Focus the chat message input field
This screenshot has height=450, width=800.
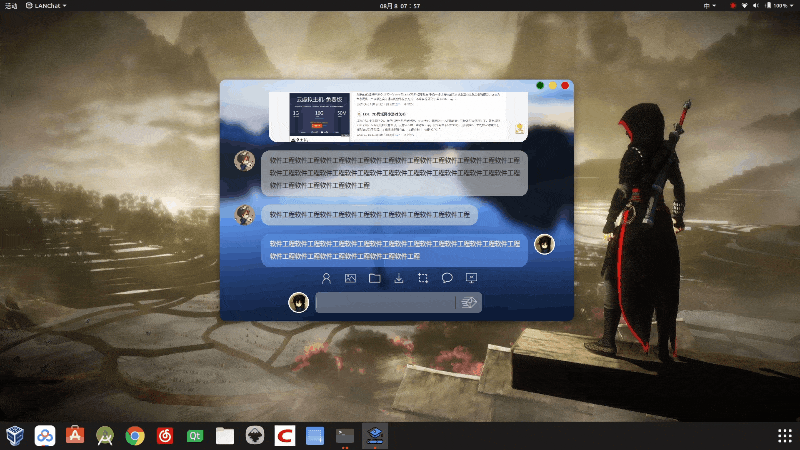(x=385, y=303)
